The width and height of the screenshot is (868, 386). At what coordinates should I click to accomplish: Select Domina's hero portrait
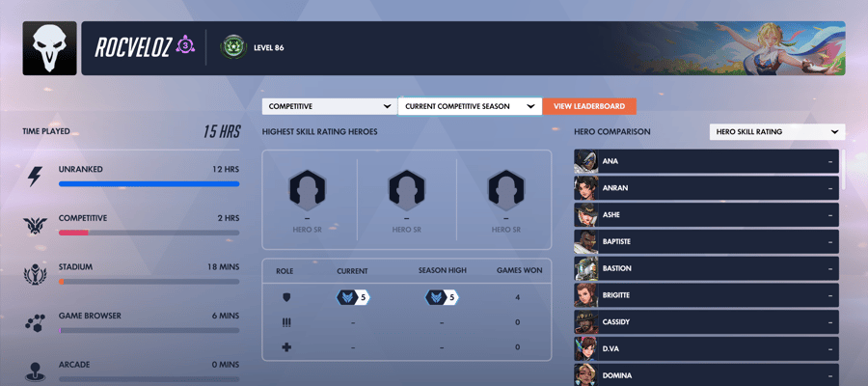coord(586,375)
